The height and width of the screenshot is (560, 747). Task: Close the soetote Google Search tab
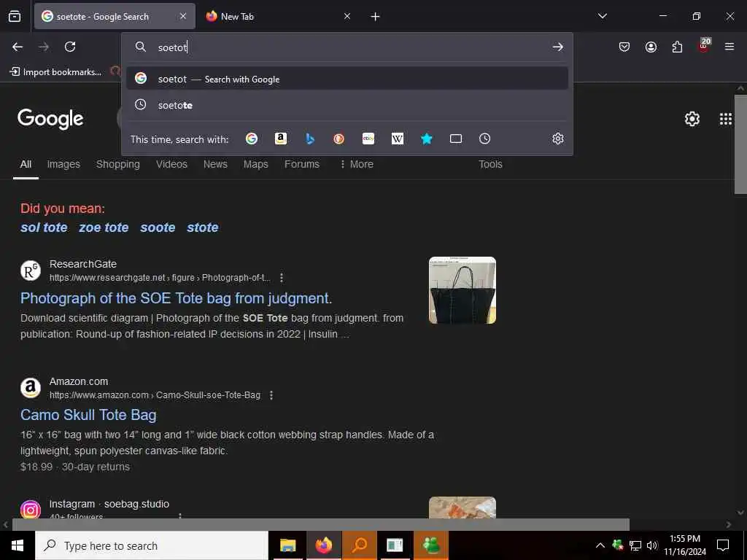pos(183,16)
